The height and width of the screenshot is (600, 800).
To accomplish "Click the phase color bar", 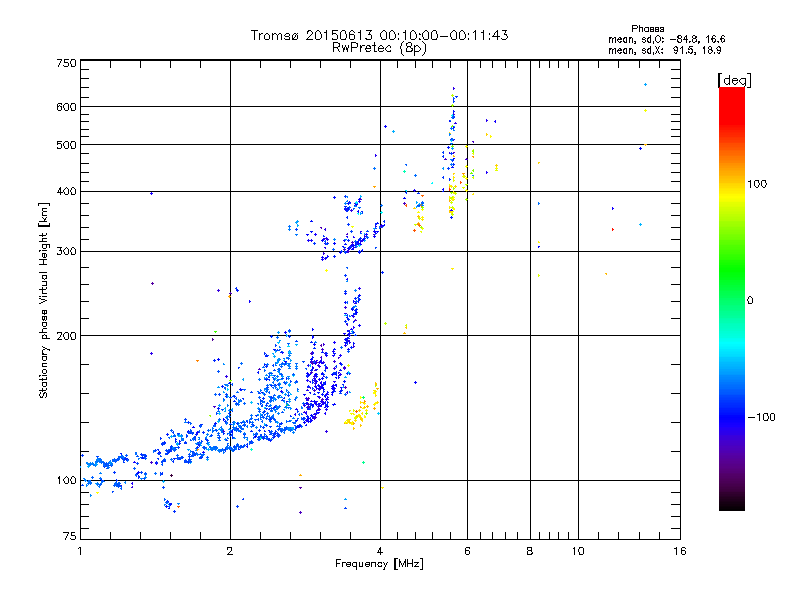I will click(732, 298).
